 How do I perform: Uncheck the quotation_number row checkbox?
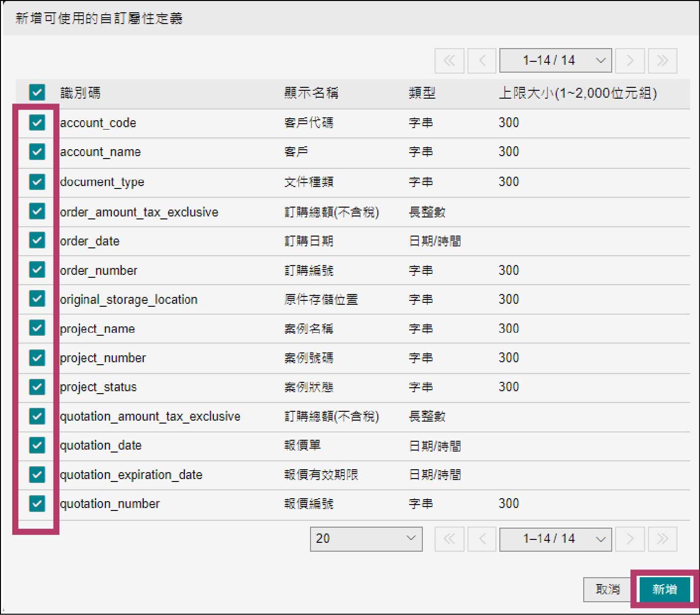(37, 503)
